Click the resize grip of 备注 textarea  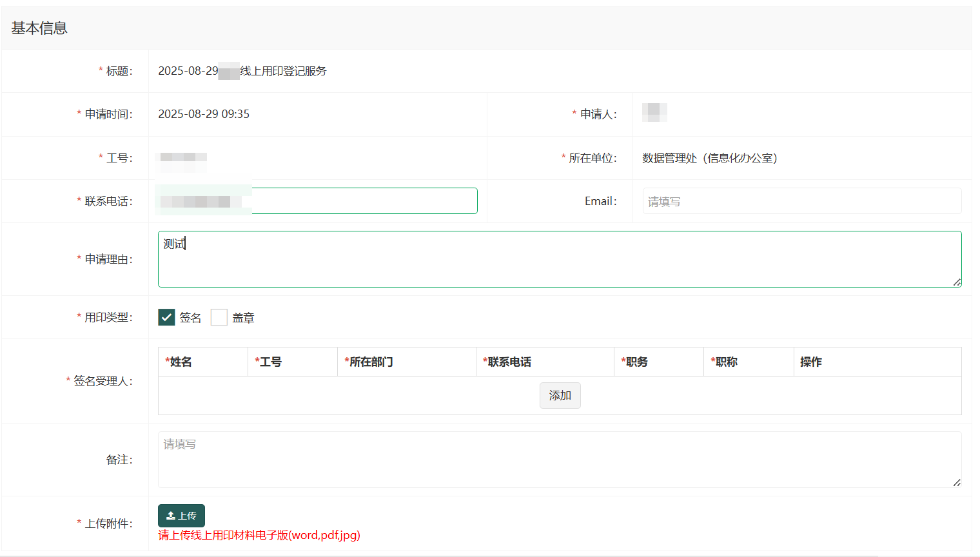pos(957,483)
